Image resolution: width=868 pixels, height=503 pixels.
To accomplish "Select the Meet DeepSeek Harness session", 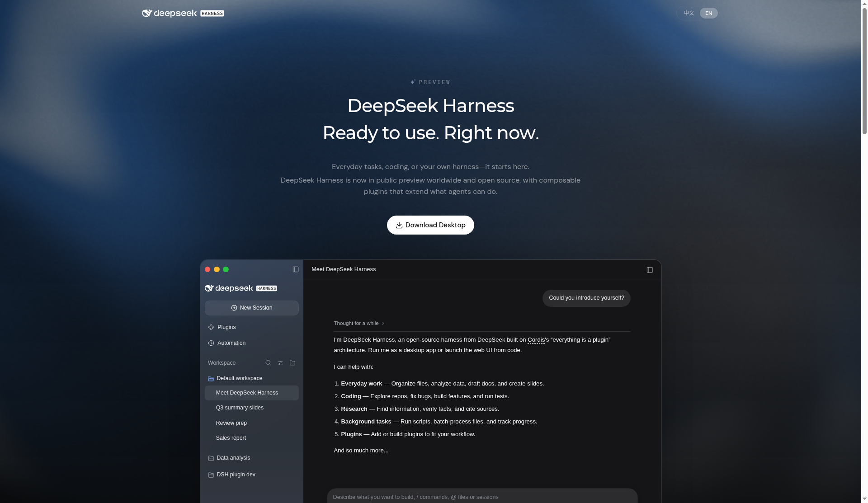I will (252, 393).
